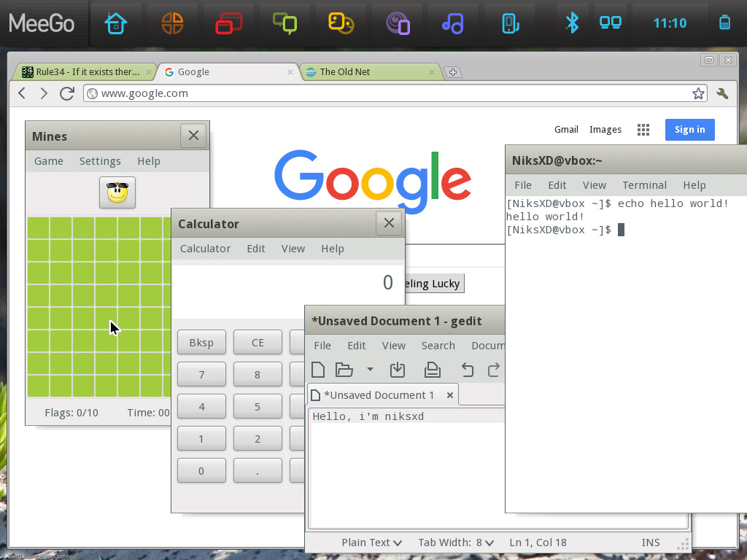Viewport: 747px width, 560px height.
Task: Select the Google browser tab
Action: tap(228, 72)
